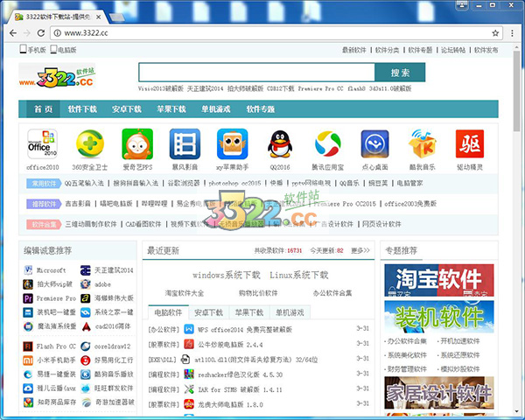
Task: Click into the site search box
Action: tap(256, 73)
